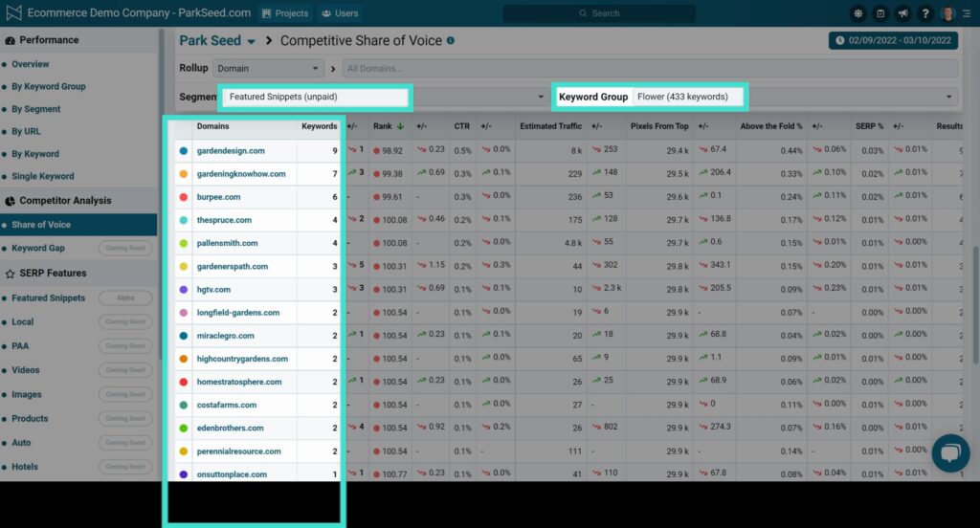Open thespruce.com domain row

point(224,220)
